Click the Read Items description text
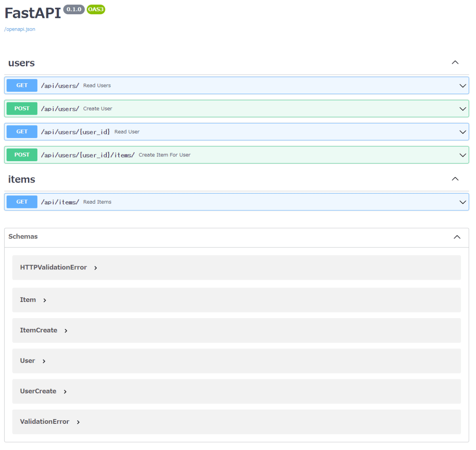The width and height of the screenshot is (476, 450). 97,202
